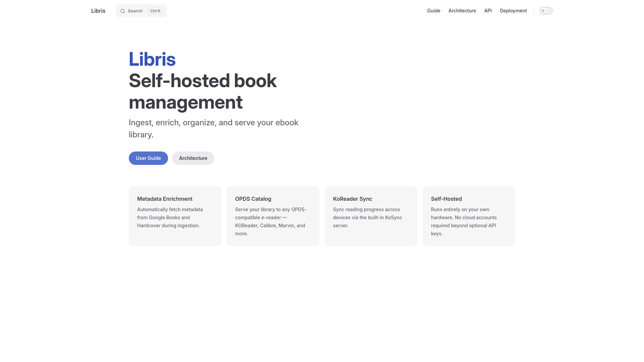Click the Ctrl K shortcut badge
Viewport: 644px width, 362px height.
pos(155,11)
